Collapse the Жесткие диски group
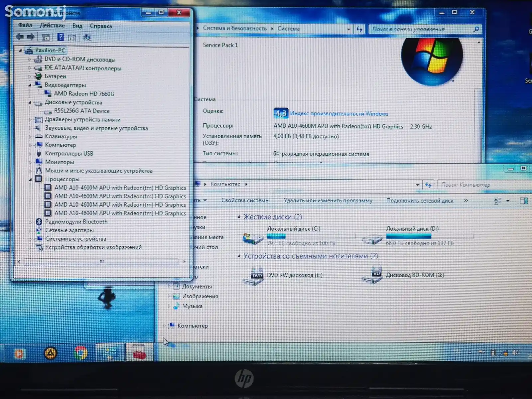Viewport: 532px width, 399px height. [x=239, y=217]
